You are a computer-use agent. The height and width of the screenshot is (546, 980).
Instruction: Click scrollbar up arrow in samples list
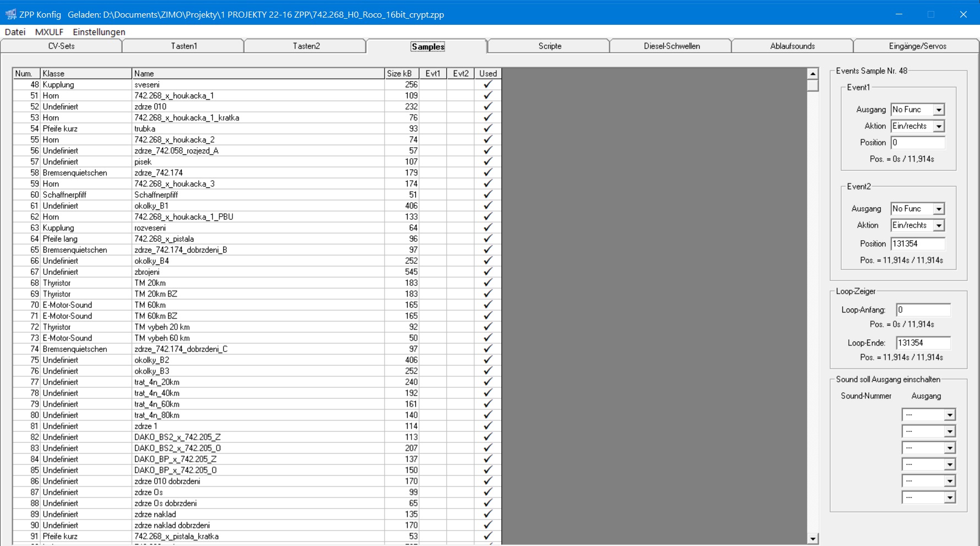(x=813, y=74)
